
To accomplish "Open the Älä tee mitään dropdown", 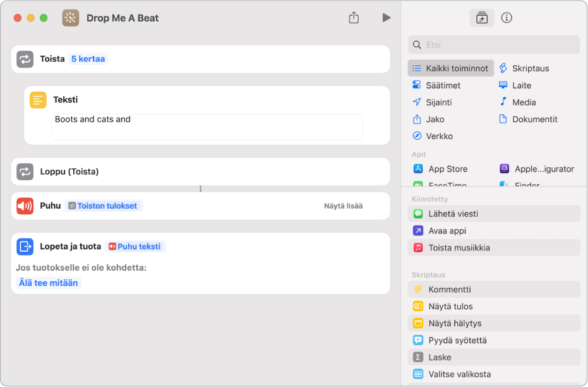I will pos(49,283).
